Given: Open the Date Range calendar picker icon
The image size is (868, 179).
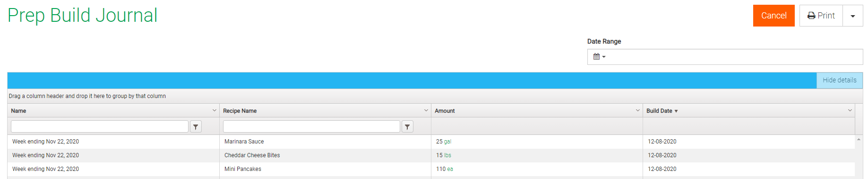Looking at the screenshot, I should click(x=599, y=57).
